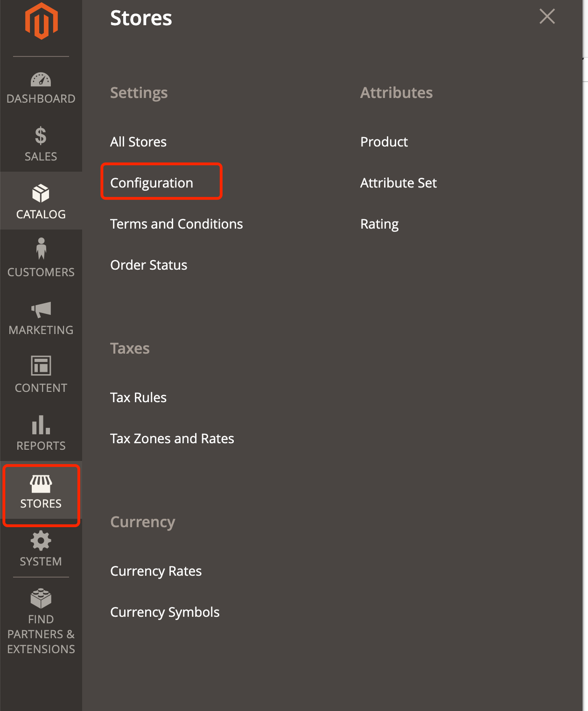Click the Customers sidebar icon
588x711 pixels.
pyautogui.click(x=41, y=252)
